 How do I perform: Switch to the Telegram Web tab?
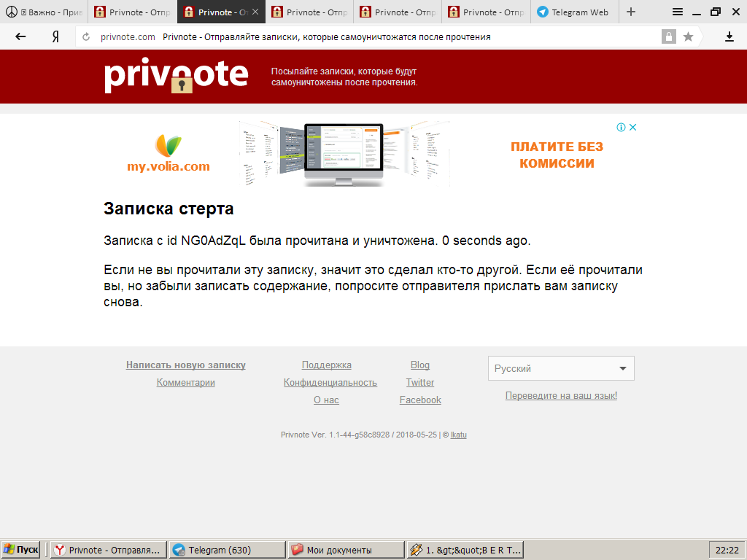573,12
